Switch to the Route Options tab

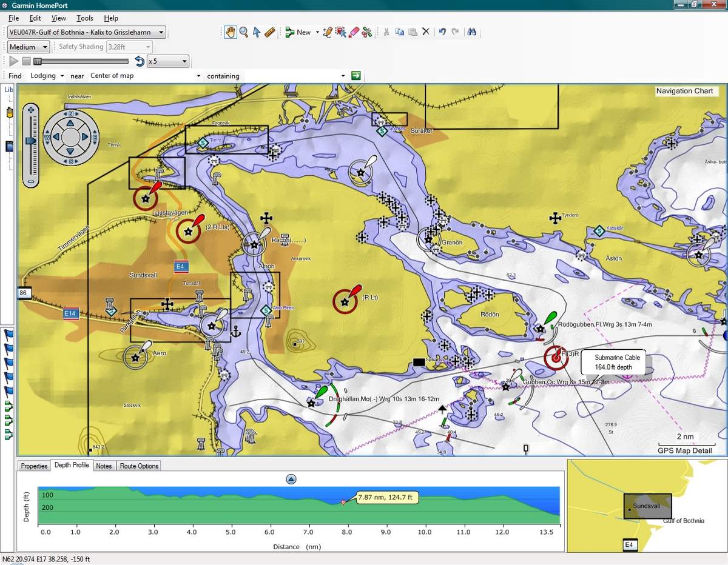(x=139, y=466)
